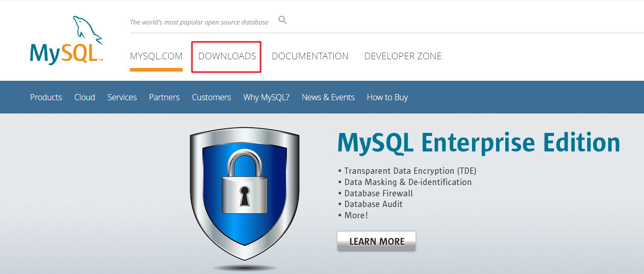Select Cloud in the blue navigation bar

click(x=84, y=97)
